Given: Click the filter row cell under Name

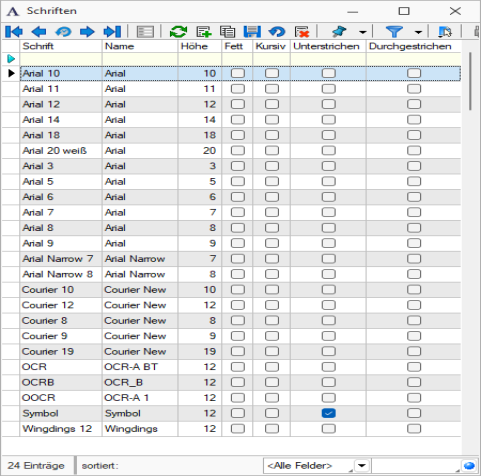Looking at the screenshot, I should 140,59.
